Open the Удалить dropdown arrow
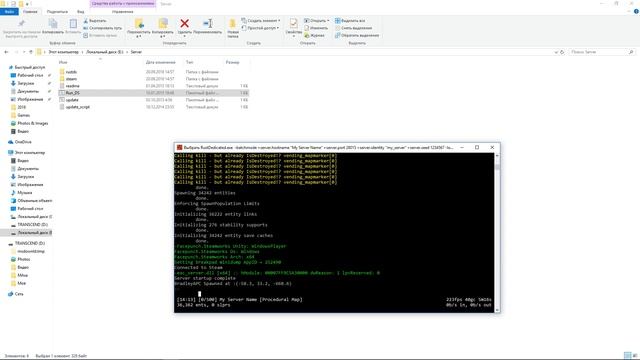Viewport: 640px width, 360px height. (x=184, y=36)
